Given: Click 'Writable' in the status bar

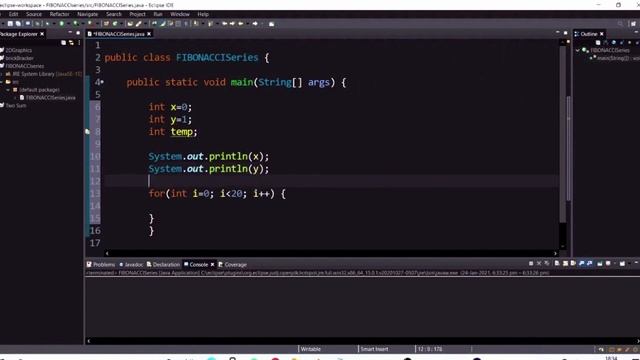Looking at the screenshot, I should (x=311, y=349).
